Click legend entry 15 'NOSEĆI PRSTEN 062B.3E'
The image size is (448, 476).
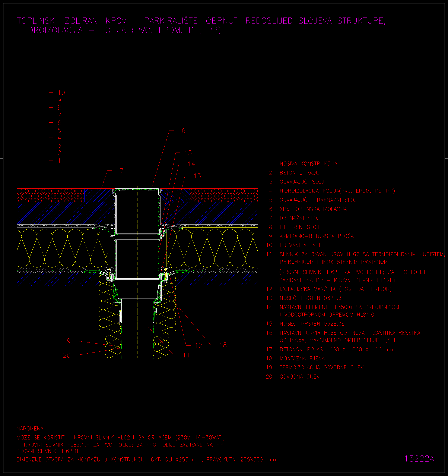pos(312,324)
